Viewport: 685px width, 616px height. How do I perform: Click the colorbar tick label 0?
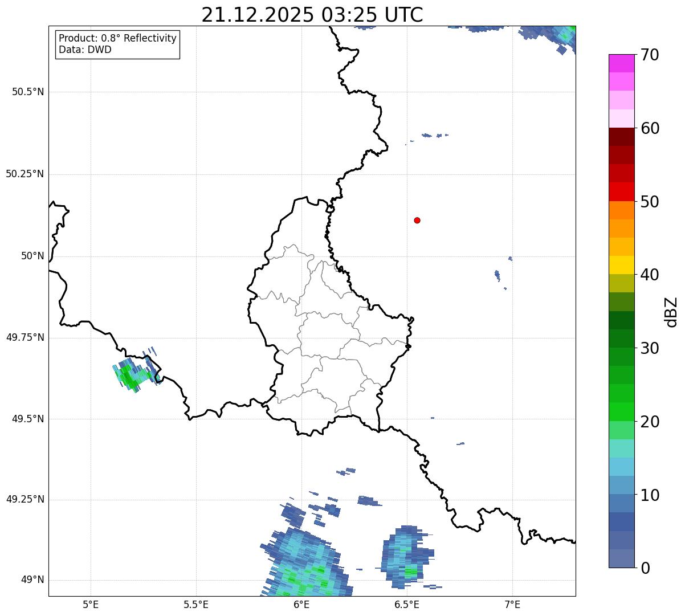tap(644, 568)
